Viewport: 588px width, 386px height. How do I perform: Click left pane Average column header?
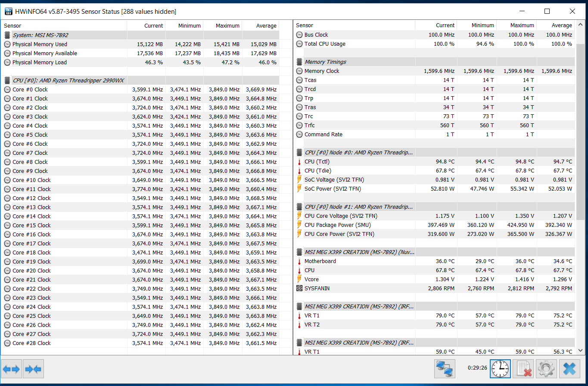pyautogui.click(x=260, y=25)
